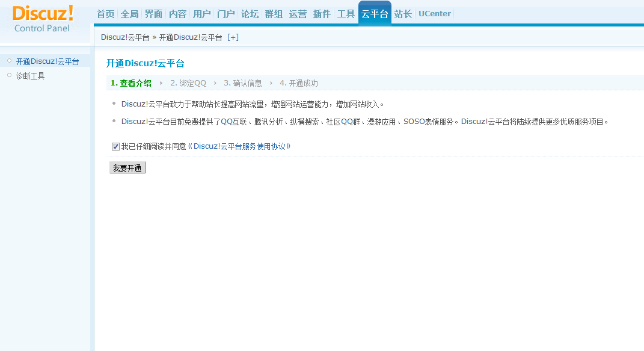Click step 1. 查看介绍
The image size is (644, 351).
(x=131, y=83)
